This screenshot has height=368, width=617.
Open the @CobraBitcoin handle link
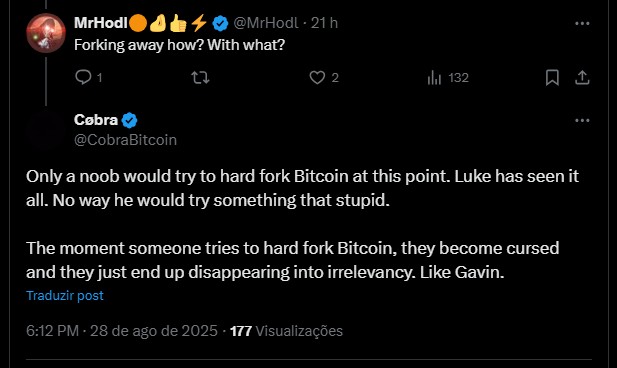[125, 140]
